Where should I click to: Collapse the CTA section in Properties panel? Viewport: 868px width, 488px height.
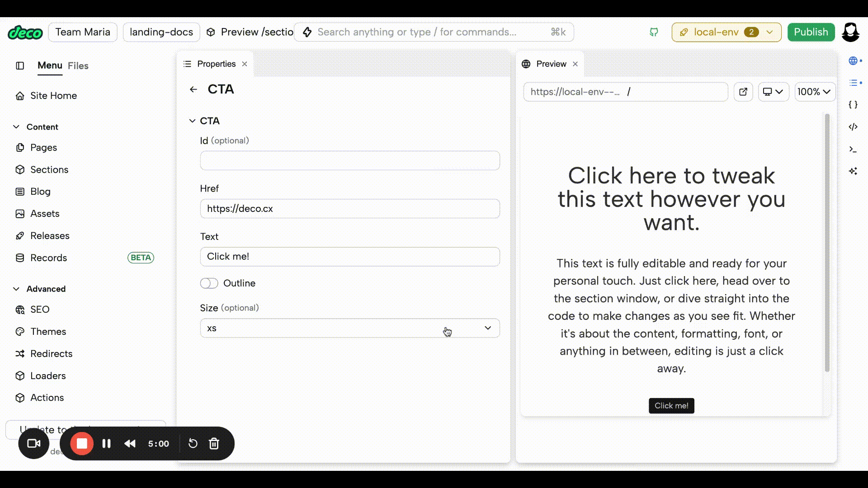click(192, 121)
